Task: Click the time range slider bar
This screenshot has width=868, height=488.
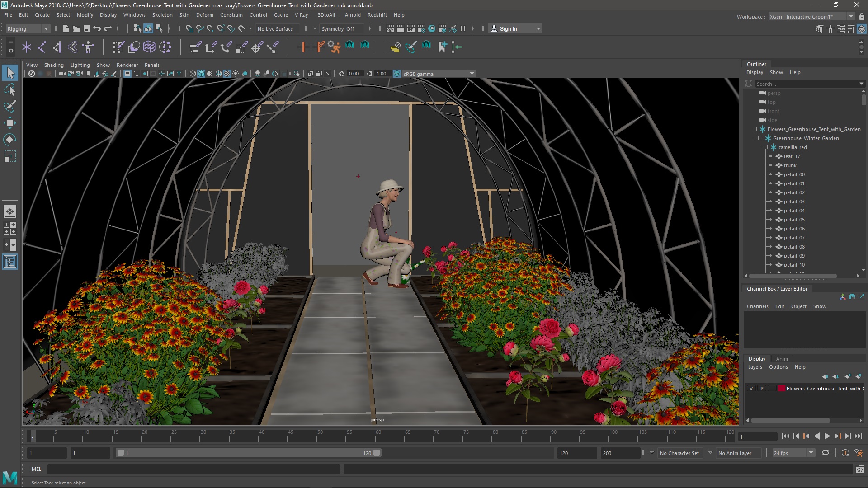Action: pos(249,453)
